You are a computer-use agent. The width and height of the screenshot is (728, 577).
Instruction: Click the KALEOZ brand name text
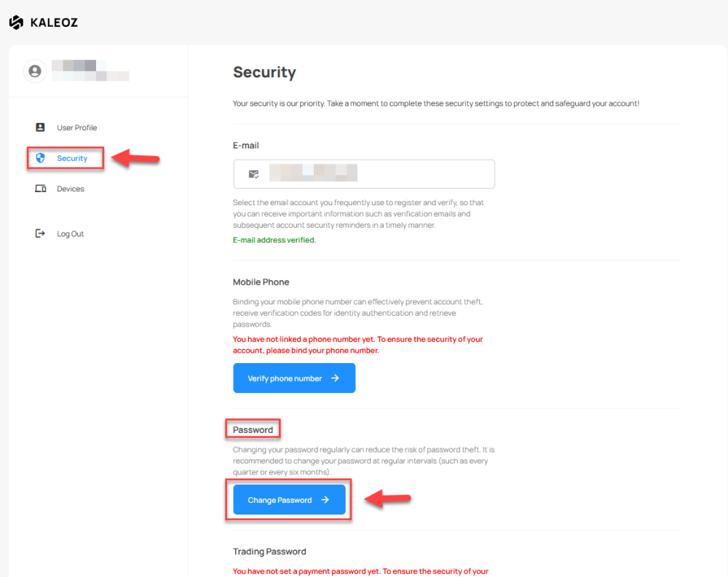pos(54,23)
